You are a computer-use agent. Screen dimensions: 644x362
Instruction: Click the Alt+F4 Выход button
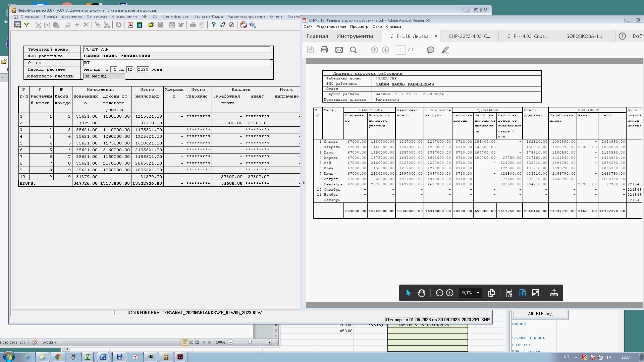(x=540, y=314)
